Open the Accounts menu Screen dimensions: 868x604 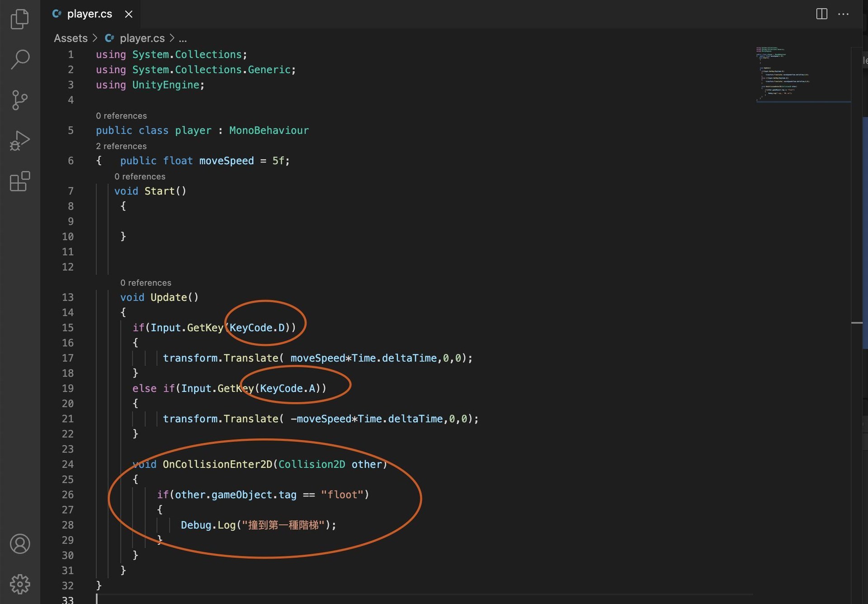20,543
